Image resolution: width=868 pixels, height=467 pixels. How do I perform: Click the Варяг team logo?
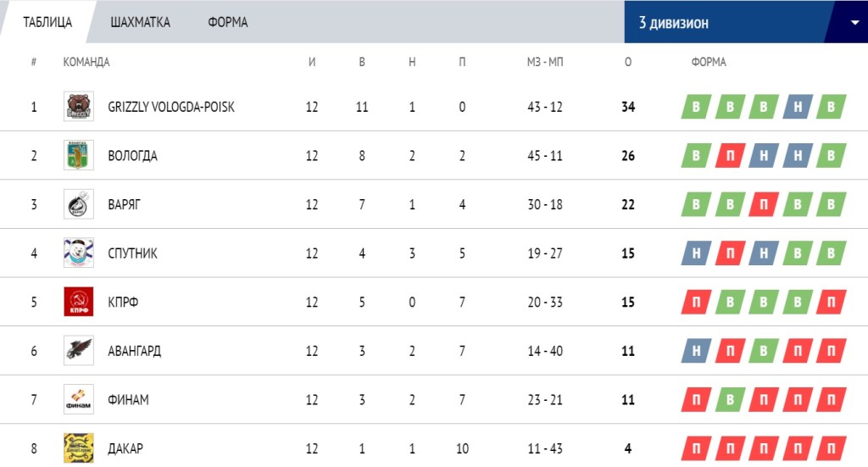tap(79, 204)
